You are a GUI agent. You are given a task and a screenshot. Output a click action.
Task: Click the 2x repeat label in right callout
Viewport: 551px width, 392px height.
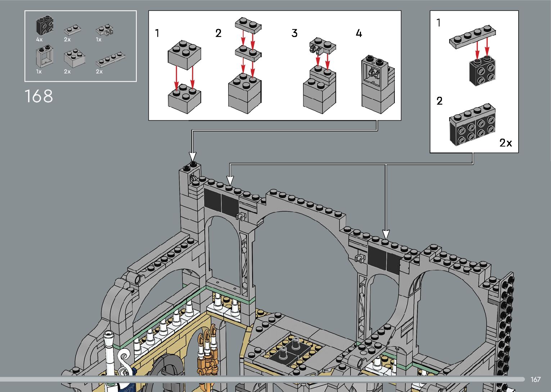click(x=505, y=143)
